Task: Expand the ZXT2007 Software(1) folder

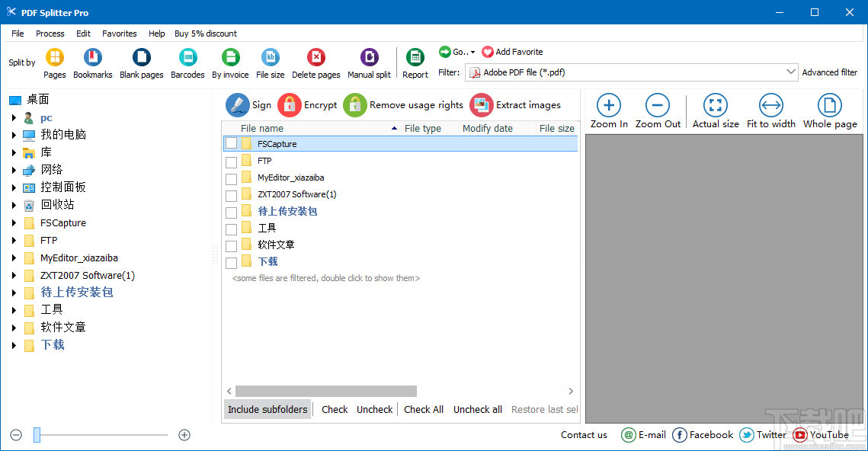Action: 15,274
